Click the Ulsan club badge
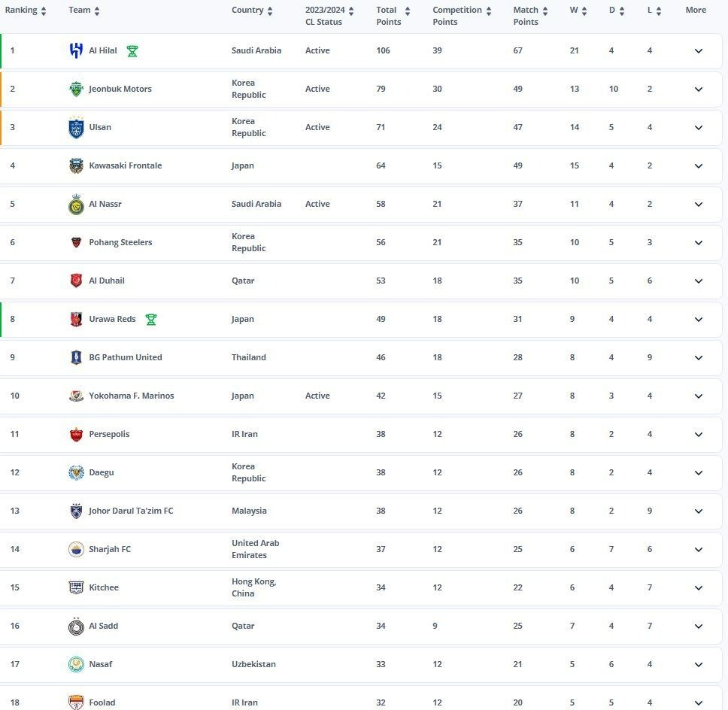This screenshot has height=710, width=728. point(76,127)
